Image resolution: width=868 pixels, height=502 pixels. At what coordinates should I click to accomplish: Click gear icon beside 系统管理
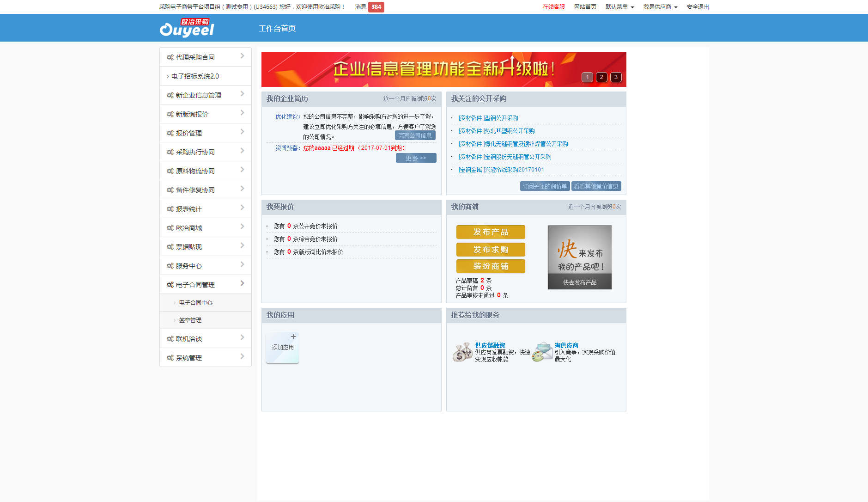tap(170, 358)
